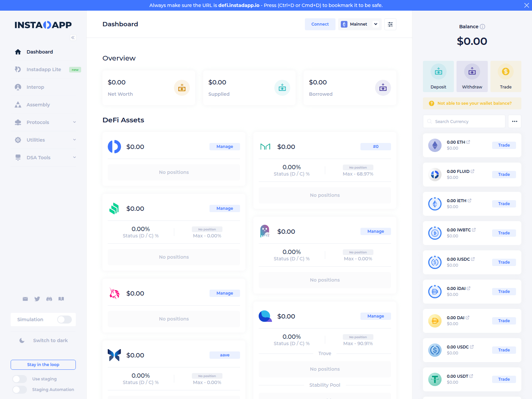The height and width of the screenshot is (399, 532).
Task: Open the ETH external link icon
Action: pos(468,142)
